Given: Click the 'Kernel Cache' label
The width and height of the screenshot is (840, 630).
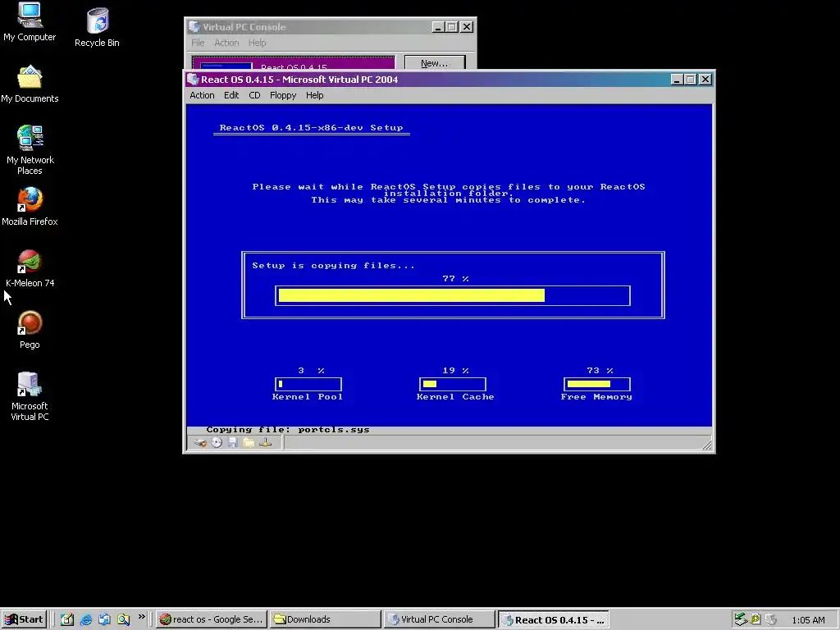Looking at the screenshot, I should (x=455, y=397).
